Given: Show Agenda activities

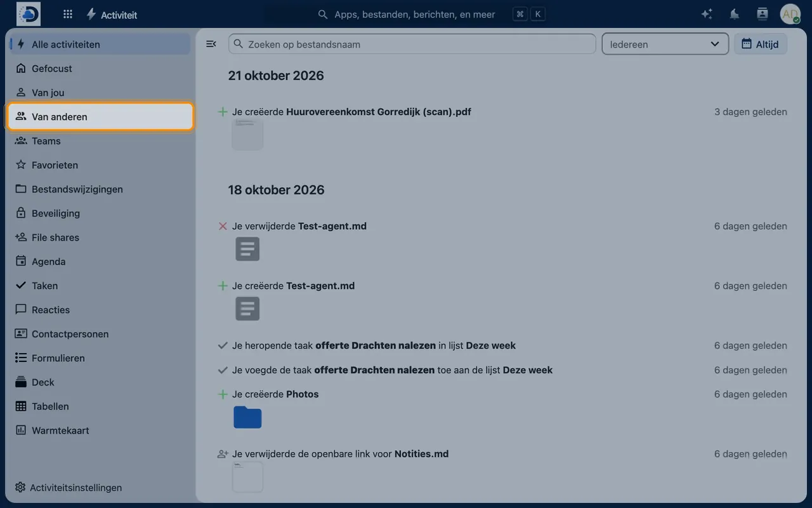Looking at the screenshot, I should tap(99, 262).
